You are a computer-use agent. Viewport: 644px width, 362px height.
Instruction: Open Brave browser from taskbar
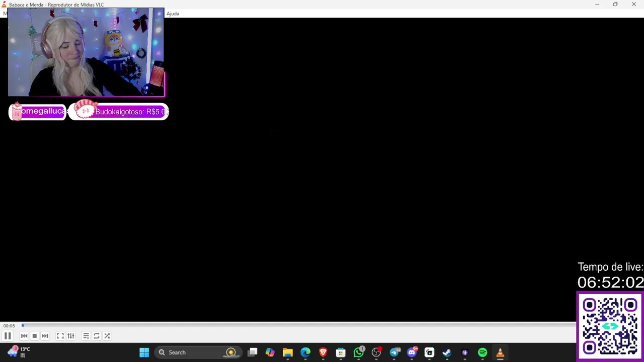323,352
